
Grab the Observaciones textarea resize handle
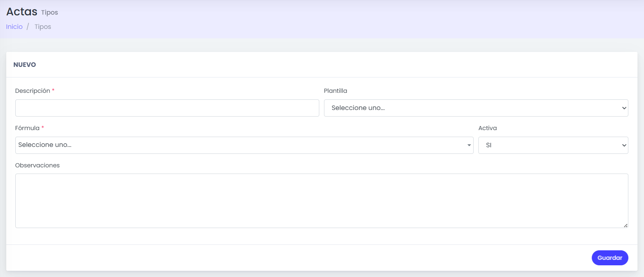click(x=626, y=225)
